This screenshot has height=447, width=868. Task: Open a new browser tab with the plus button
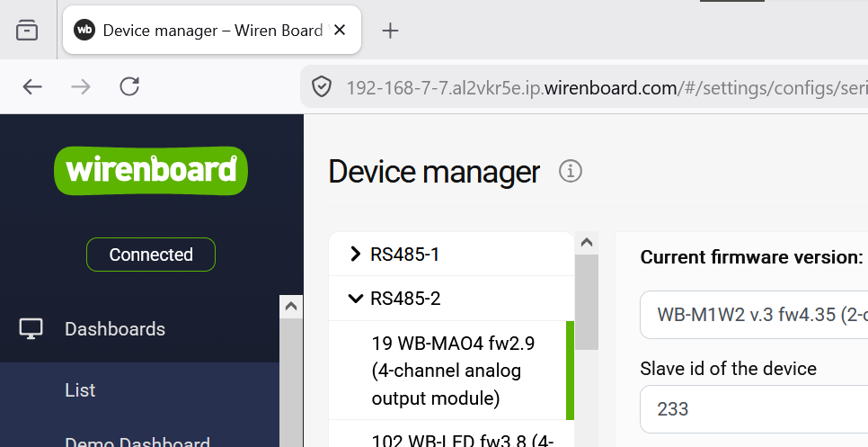pos(390,31)
